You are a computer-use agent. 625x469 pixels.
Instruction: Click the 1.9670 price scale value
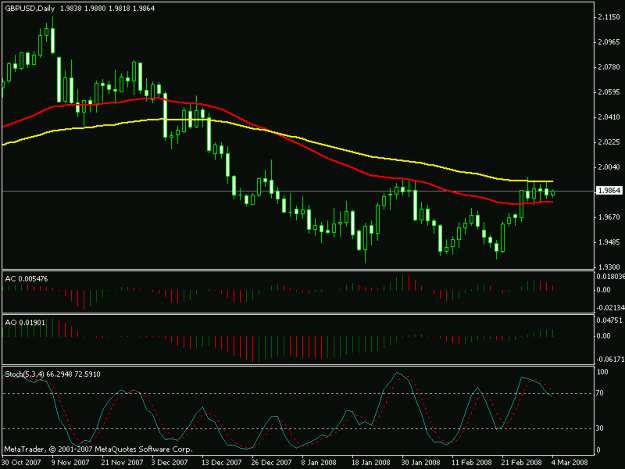[609, 217]
